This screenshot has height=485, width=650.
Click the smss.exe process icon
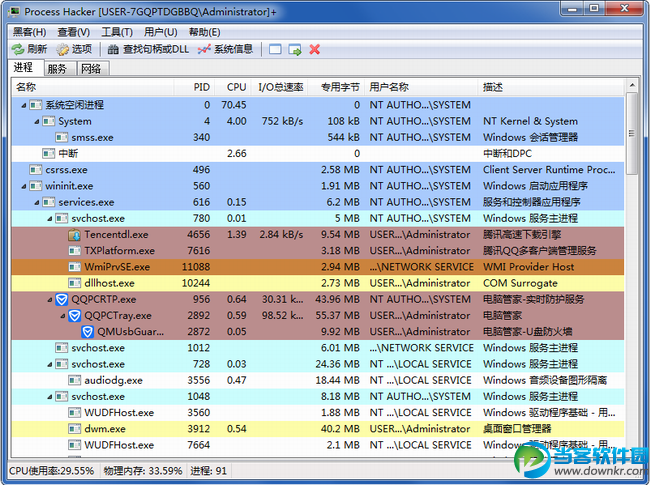click(x=62, y=138)
